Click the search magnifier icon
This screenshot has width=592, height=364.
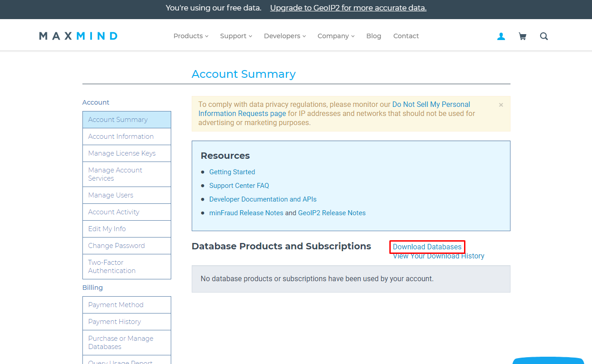544,36
